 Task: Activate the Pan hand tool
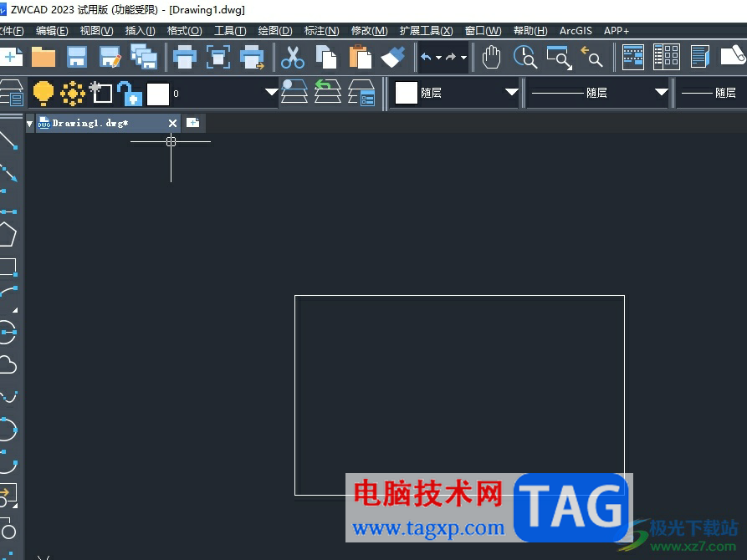pos(491,57)
